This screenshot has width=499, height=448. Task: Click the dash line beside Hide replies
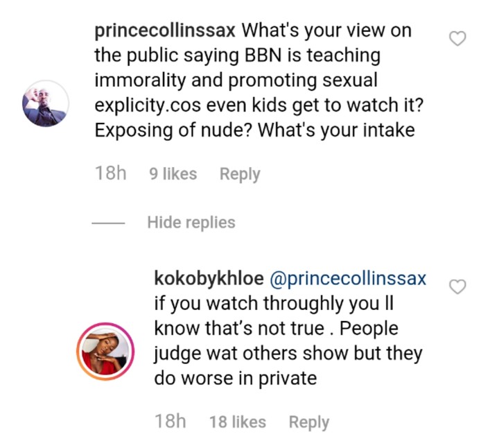(x=107, y=223)
